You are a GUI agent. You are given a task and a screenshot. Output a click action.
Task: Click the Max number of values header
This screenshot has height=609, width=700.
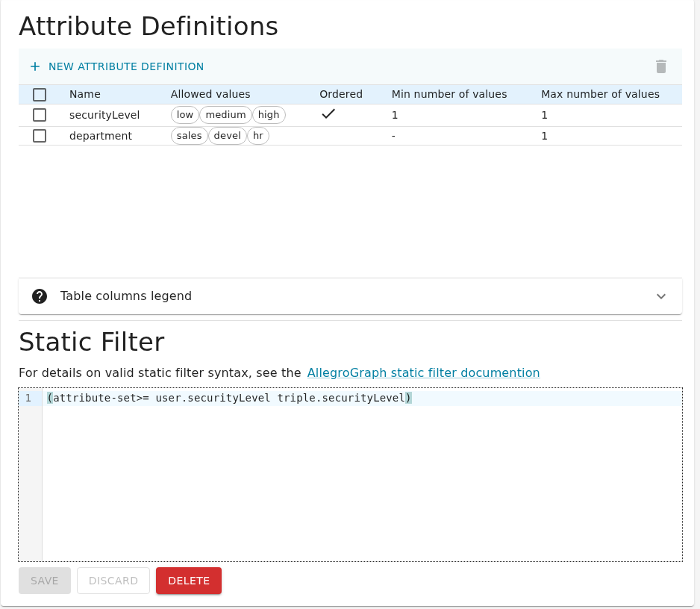(x=601, y=94)
